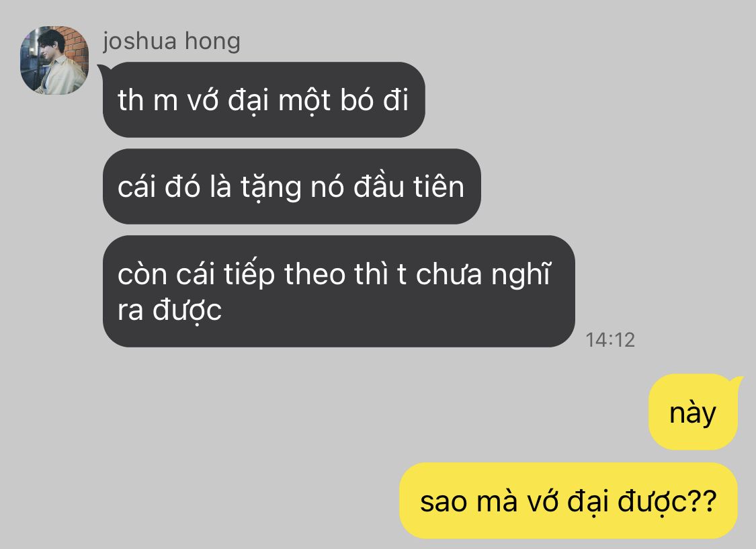756x549 pixels.
Task: Select the yellow 'này' message bubble
Action: click(x=694, y=412)
